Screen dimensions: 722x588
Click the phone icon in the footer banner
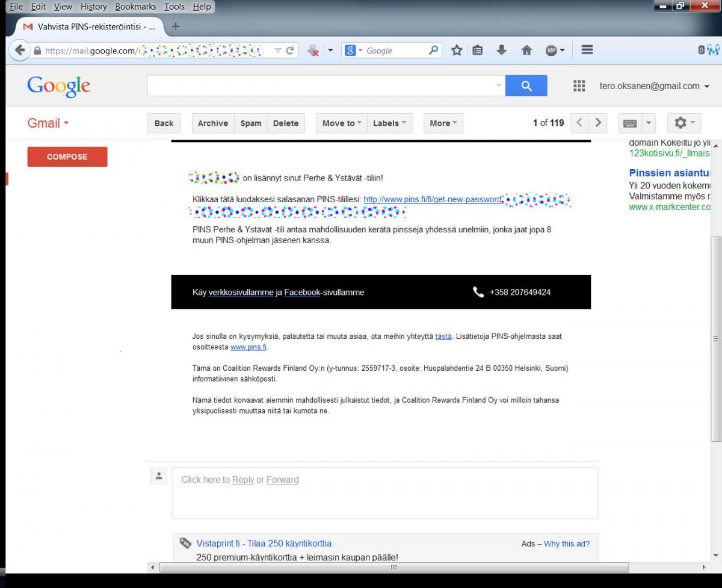click(478, 292)
